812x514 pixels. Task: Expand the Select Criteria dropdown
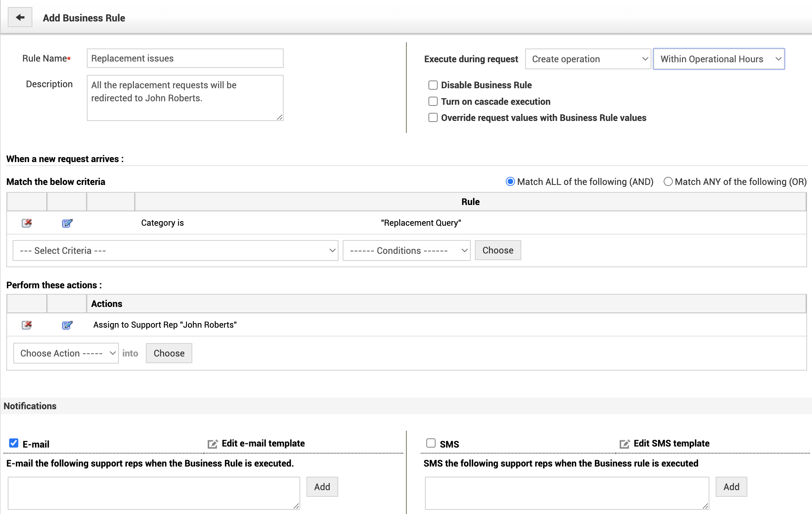(175, 251)
